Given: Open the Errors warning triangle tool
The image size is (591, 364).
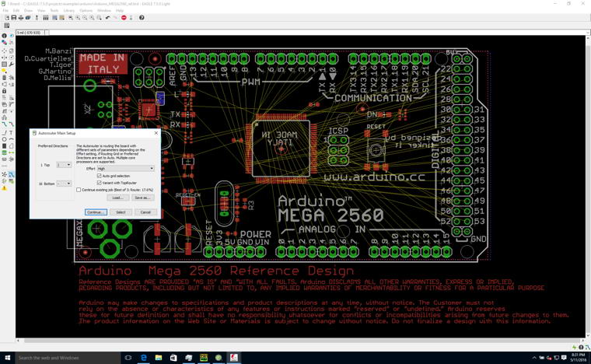Looking at the screenshot, I should 4,188.
